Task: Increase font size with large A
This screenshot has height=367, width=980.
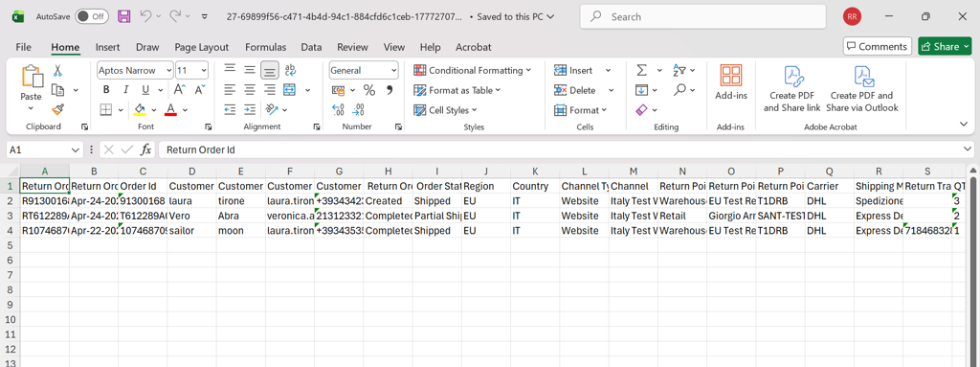Action: (179, 90)
